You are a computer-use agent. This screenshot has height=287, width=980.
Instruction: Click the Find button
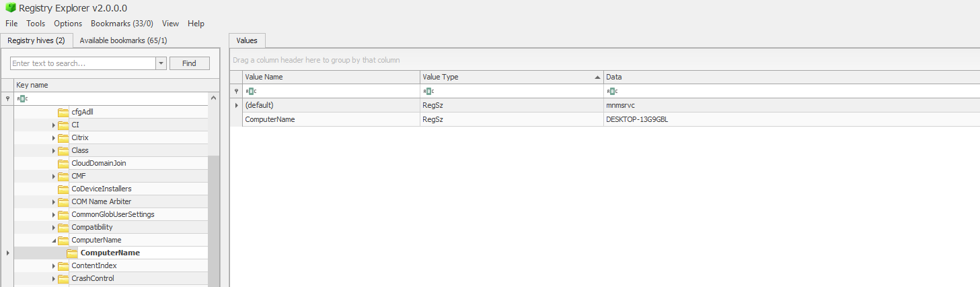pos(189,63)
